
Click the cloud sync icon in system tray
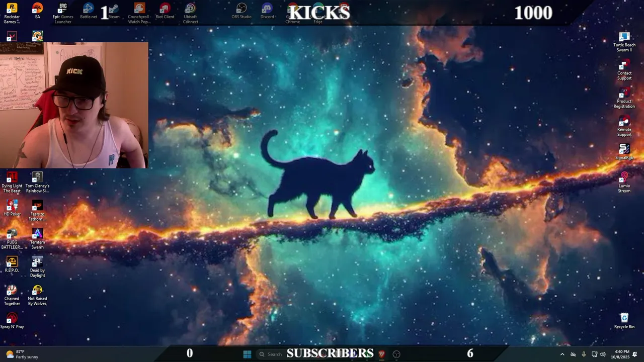pyautogui.click(x=573, y=354)
